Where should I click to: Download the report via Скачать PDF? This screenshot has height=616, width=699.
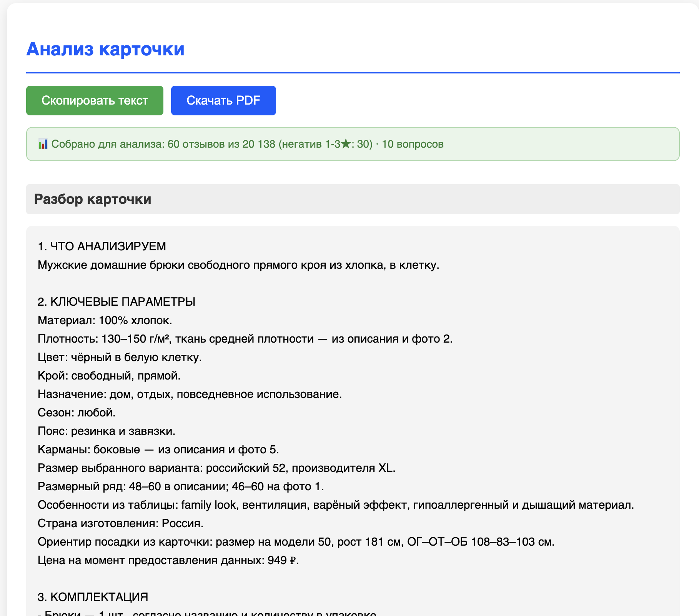[x=223, y=100]
